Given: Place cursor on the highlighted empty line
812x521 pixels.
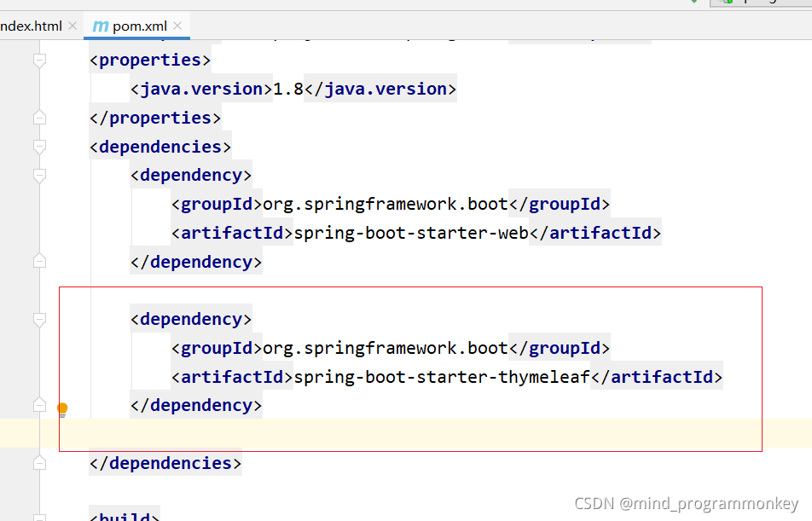Looking at the screenshot, I should pos(406,433).
